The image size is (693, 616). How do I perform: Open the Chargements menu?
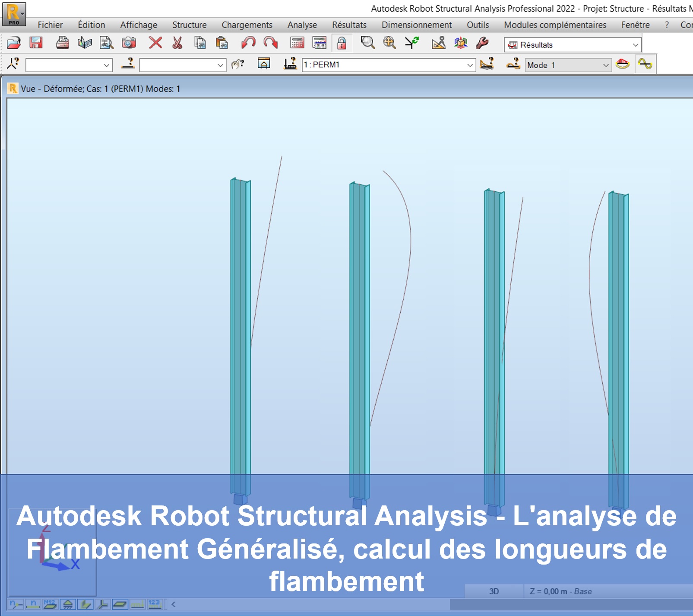tap(247, 25)
